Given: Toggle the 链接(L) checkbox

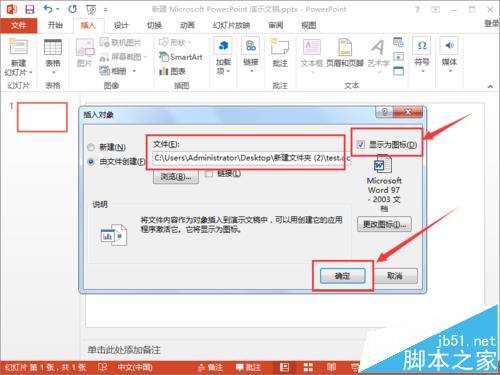Looking at the screenshot, I should (209, 174).
